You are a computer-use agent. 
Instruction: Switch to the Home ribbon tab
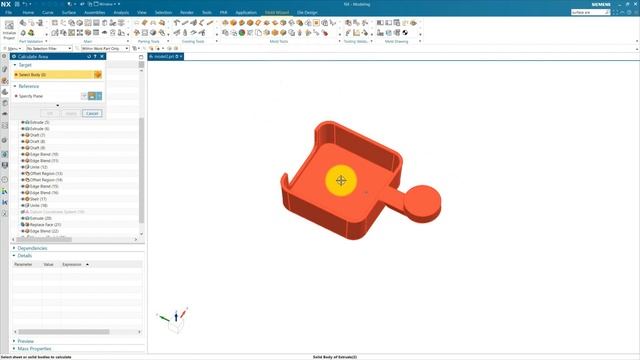[28, 13]
